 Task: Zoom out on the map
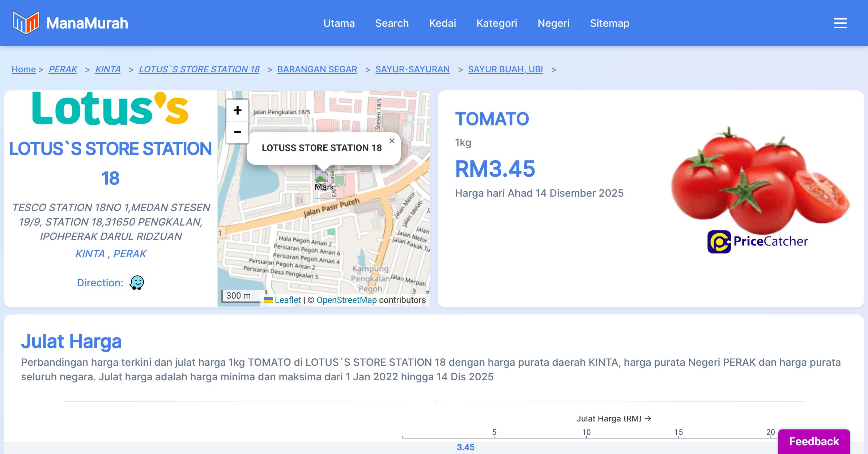tap(237, 132)
